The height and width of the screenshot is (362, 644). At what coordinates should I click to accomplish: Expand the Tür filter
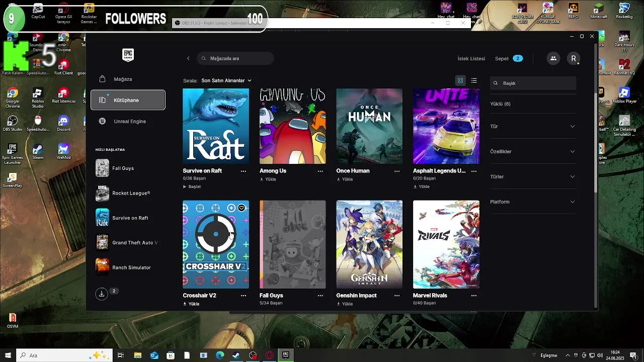pyautogui.click(x=533, y=126)
